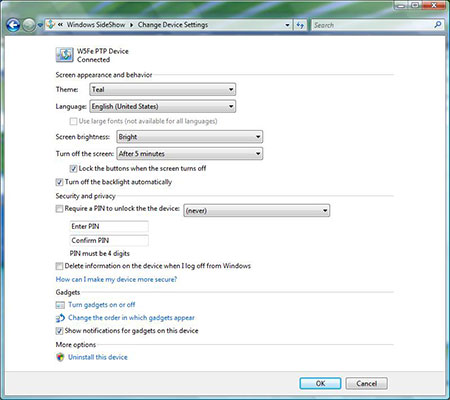Click the shield icon beside Uninstall

pos(60,357)
